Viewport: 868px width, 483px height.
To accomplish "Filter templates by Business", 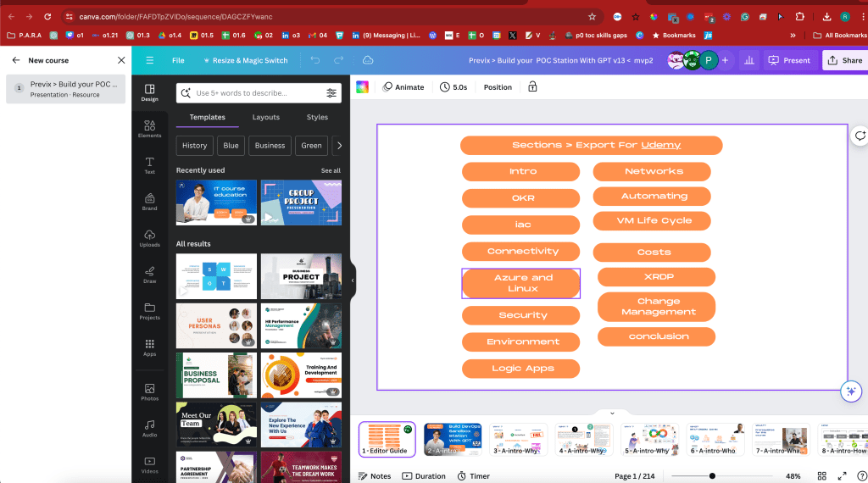I will (270, 146).
